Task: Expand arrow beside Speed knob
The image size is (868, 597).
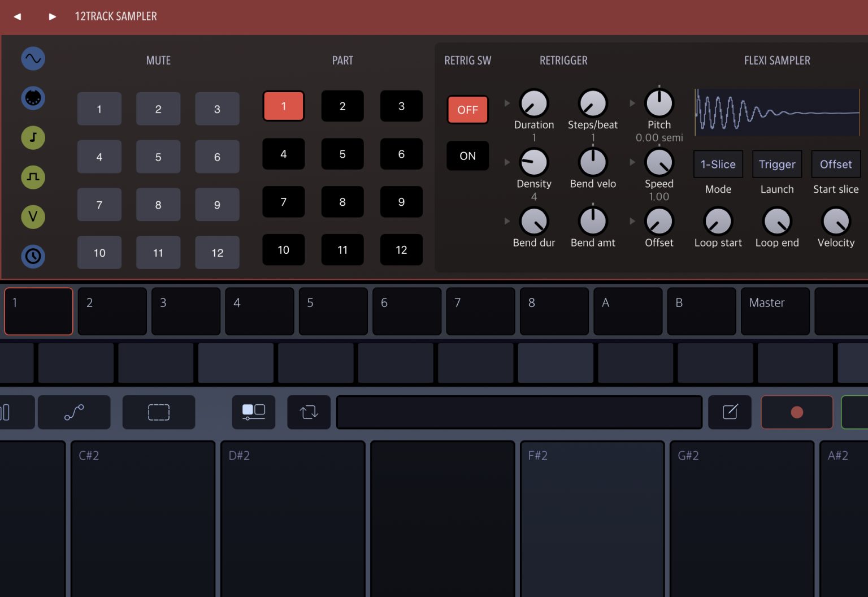Action: pos(632,162)
